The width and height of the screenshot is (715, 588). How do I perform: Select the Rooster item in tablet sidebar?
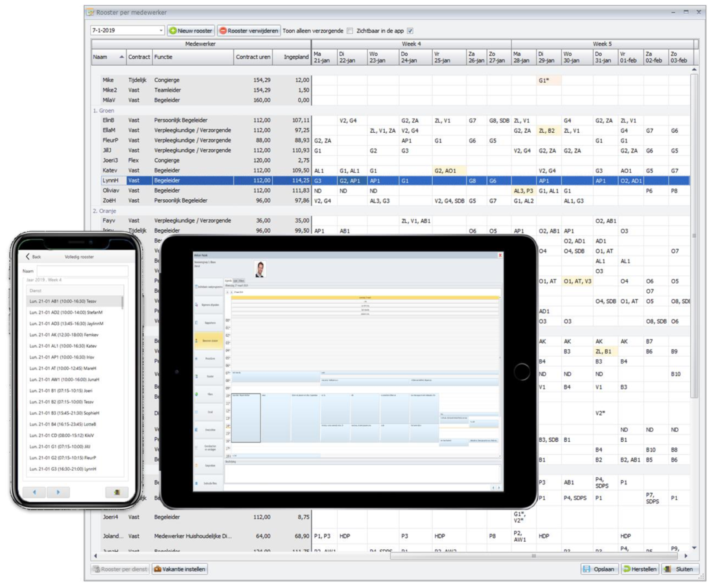(x=210, y=377)
